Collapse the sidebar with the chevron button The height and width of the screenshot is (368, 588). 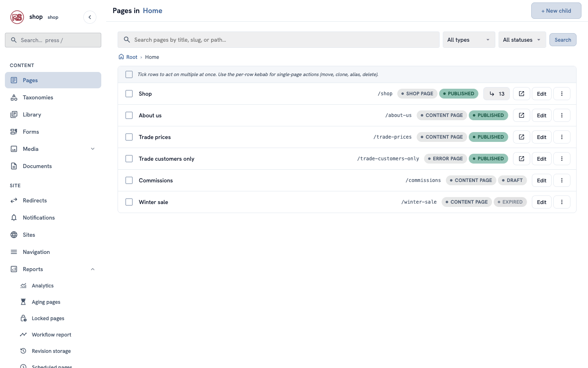pyautogui.click(x=90, y=17)
